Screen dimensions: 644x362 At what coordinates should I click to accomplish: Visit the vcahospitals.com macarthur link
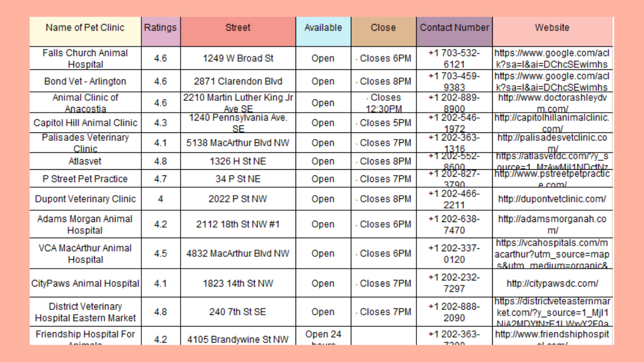tap(553, 254)
